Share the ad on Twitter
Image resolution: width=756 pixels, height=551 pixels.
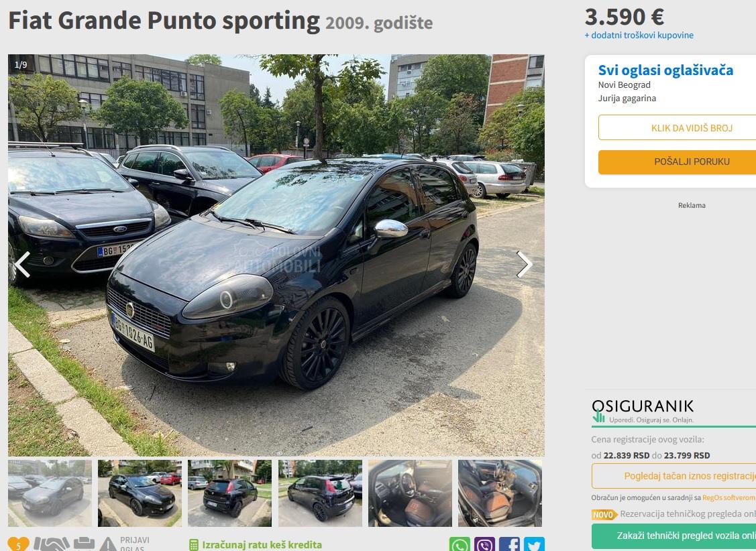tap(534, 544)
